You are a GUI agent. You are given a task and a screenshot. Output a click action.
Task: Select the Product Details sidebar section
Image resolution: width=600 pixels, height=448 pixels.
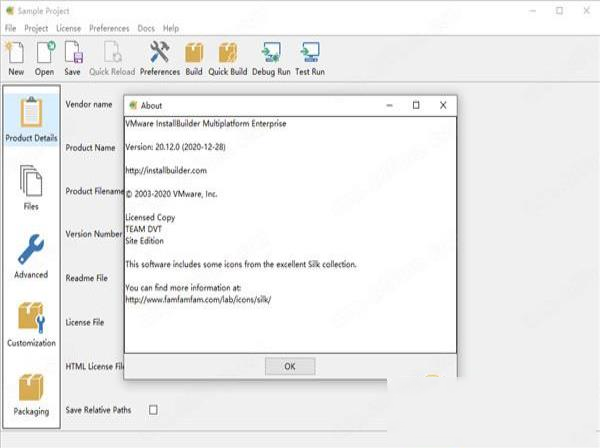coord(31,119)
